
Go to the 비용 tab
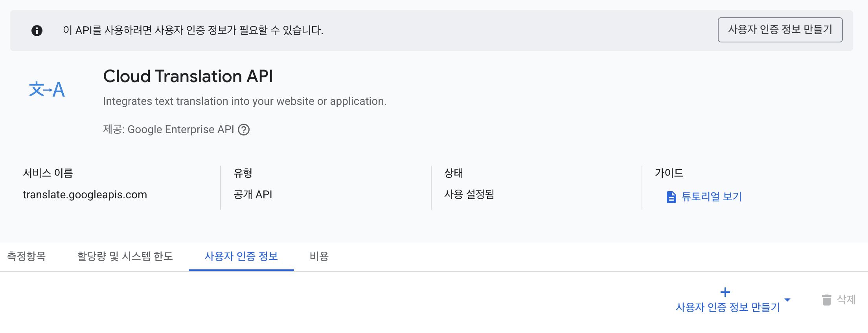319,256
